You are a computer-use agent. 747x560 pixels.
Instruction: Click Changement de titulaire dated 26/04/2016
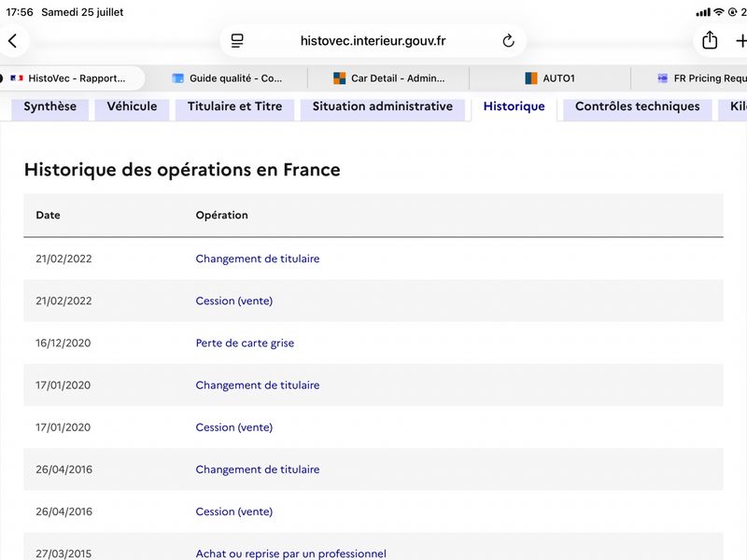(258, 469)
